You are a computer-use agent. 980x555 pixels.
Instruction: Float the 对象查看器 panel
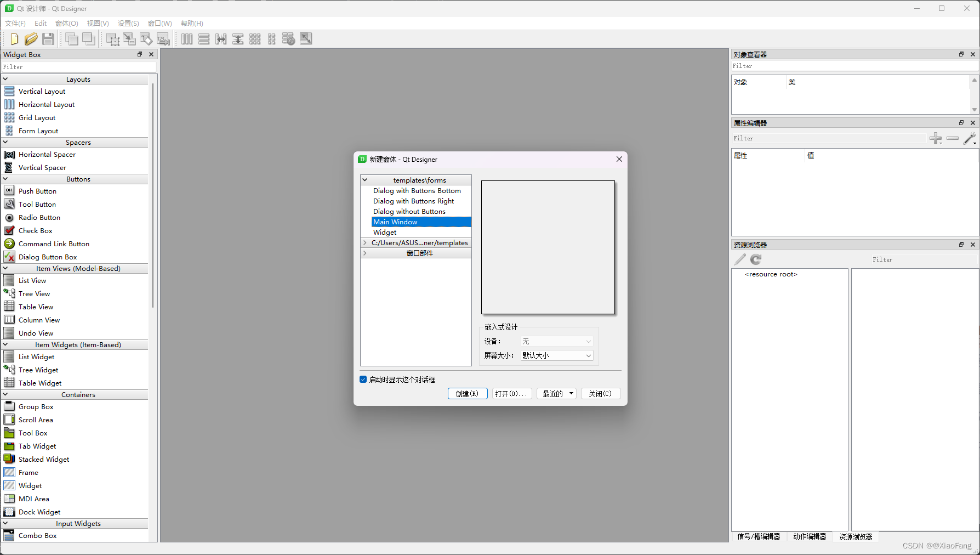point(961,54)
